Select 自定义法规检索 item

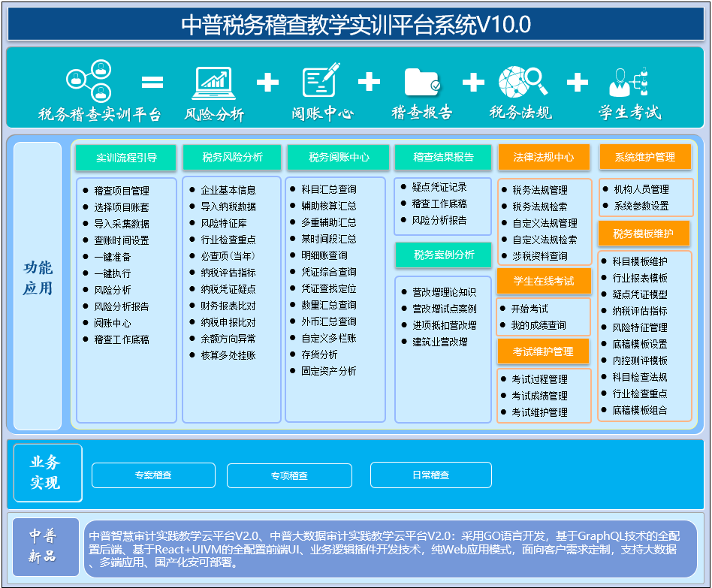tap(545, 240)
